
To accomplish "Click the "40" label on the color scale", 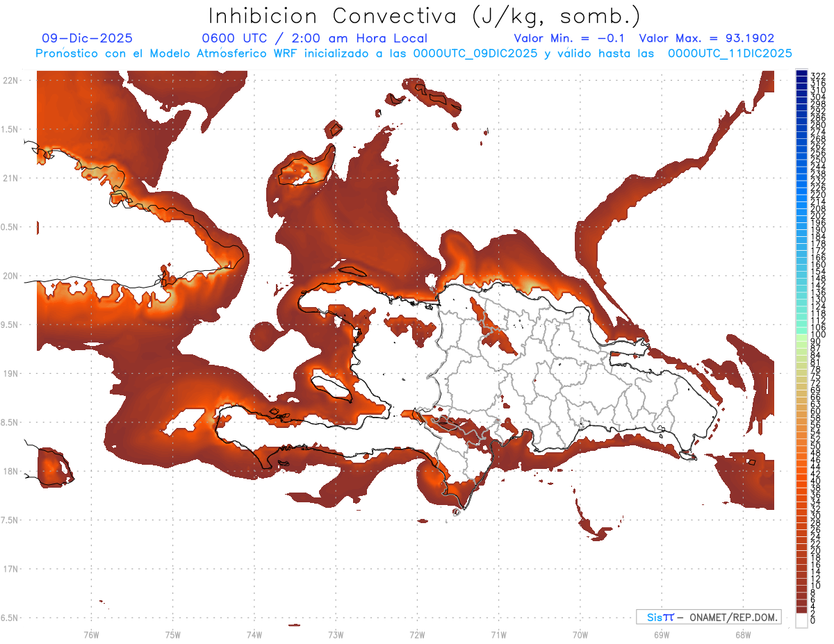I will [x=815, y=481].
